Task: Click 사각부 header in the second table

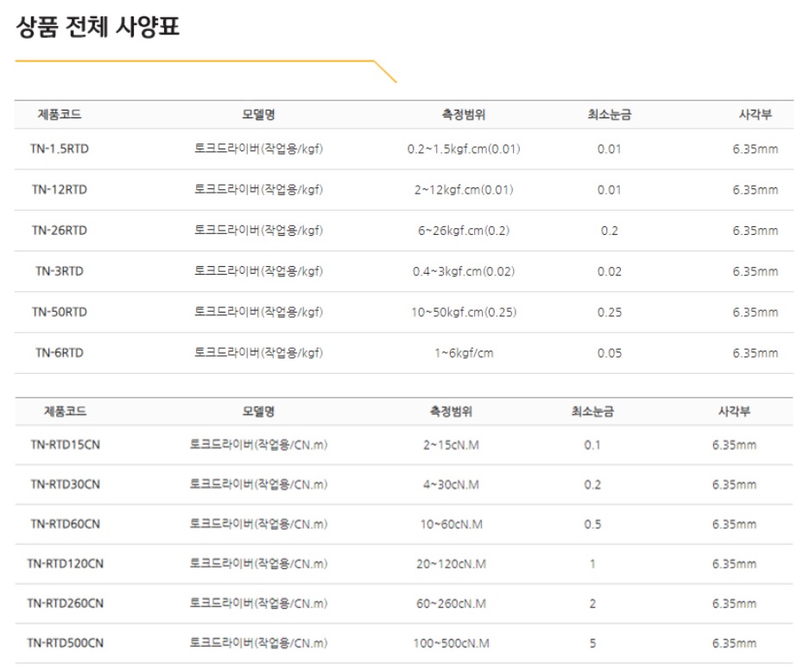Action: [734, 411]
